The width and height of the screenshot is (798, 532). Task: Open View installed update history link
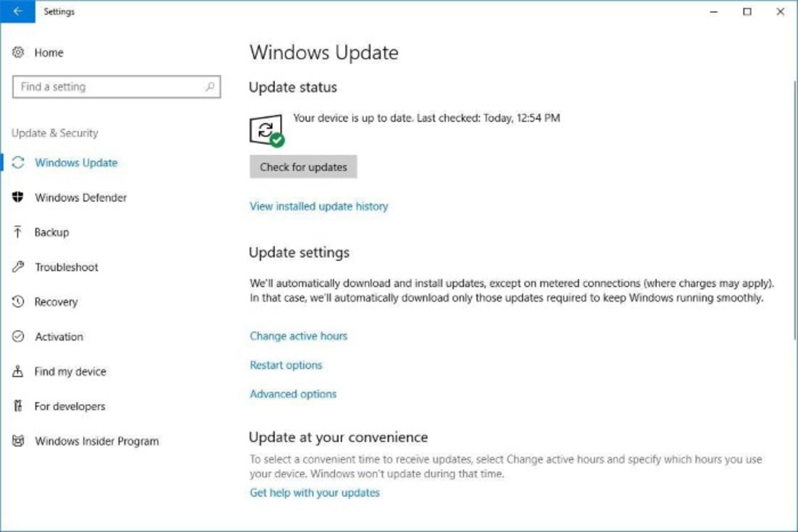coord(319,206)
